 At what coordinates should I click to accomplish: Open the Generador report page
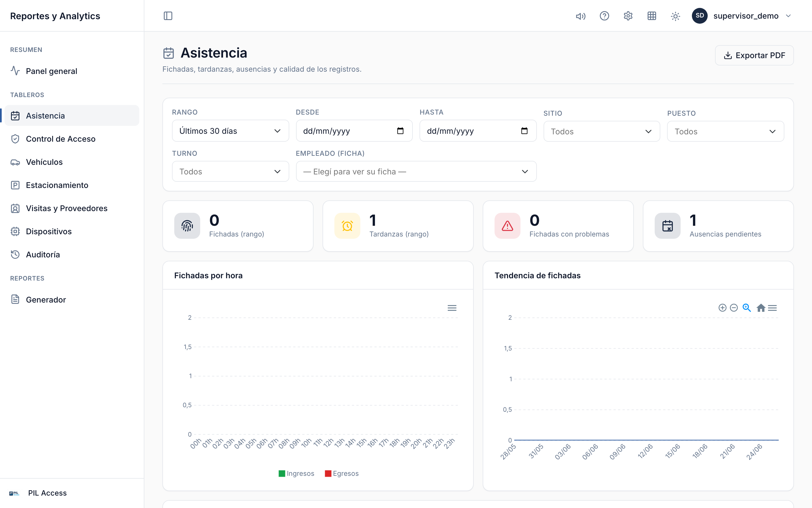pyautogui.click(x=72, y=299)
